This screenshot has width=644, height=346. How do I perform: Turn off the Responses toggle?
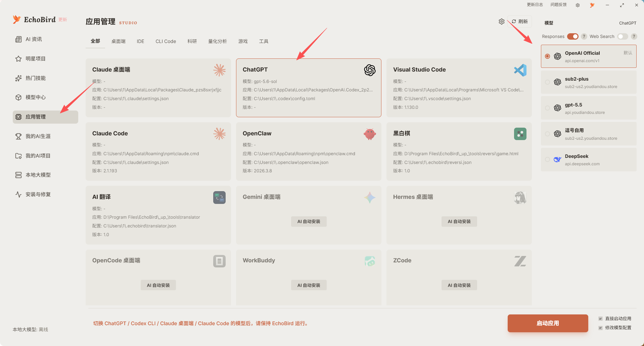[x=573, y=36]
